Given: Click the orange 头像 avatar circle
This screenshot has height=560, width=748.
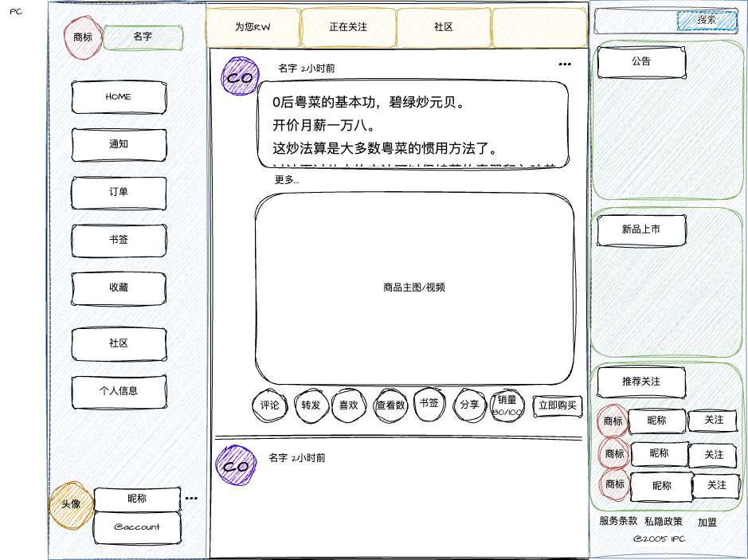Looking at the screenshot, I should 71,503.
